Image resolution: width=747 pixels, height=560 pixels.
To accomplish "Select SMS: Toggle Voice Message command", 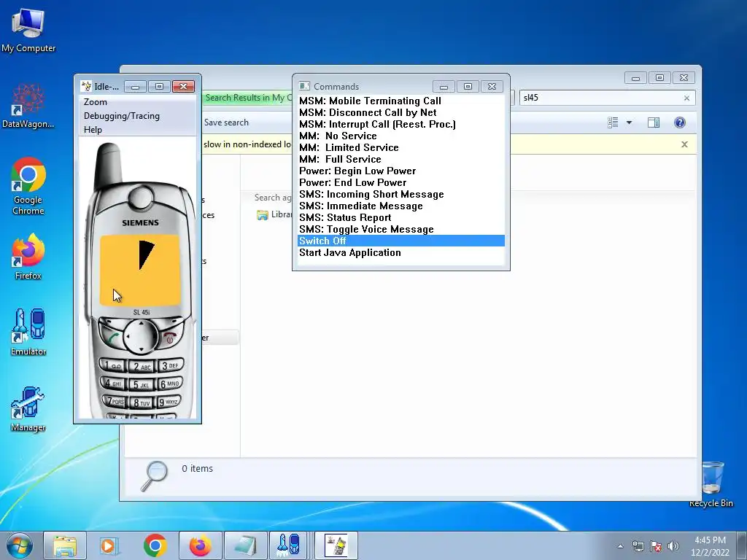I will coord(400,229).
